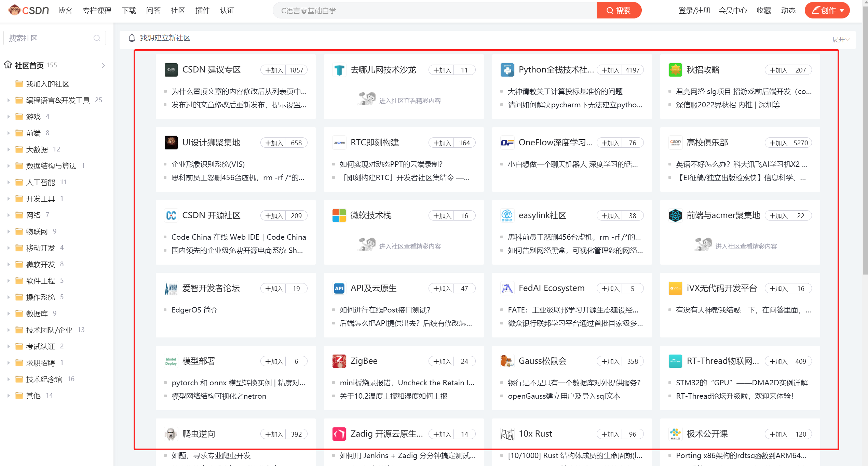868x466 pixels.
Task: Open 微软技术栈 进入社区查看精彩内容 link
Action: pyautogui.click(x=410, y=246)
